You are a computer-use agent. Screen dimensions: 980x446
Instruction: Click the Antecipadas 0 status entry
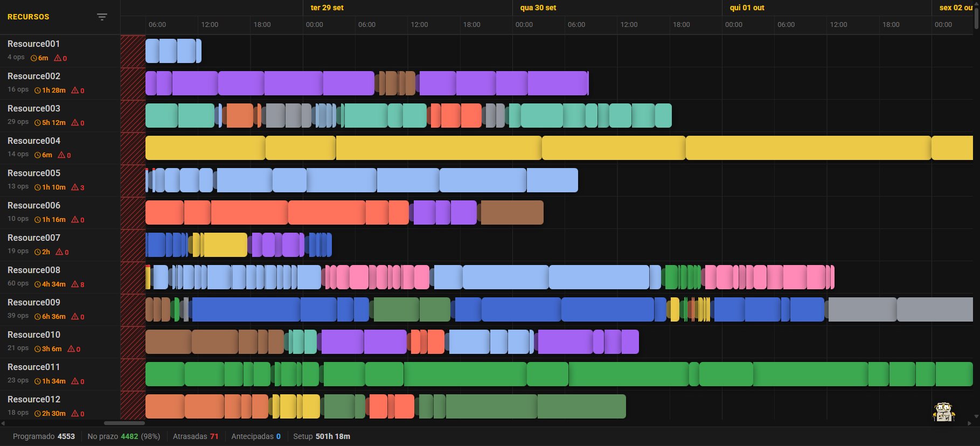256,436
